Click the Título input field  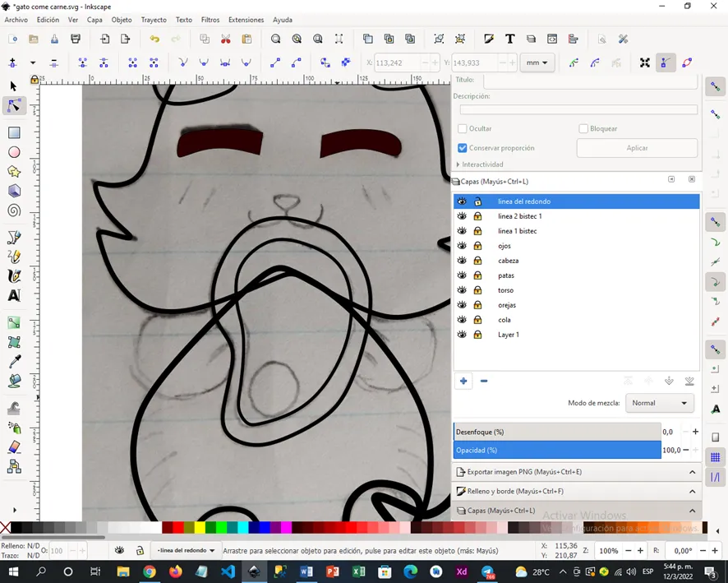(590, 81)
